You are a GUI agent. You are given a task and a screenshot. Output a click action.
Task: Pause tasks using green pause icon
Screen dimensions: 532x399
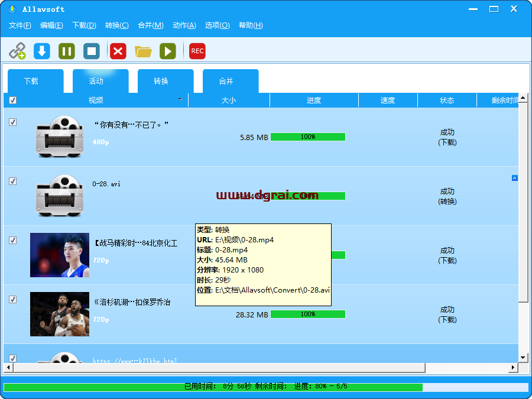pyautogui.click(x=67, y=51)
